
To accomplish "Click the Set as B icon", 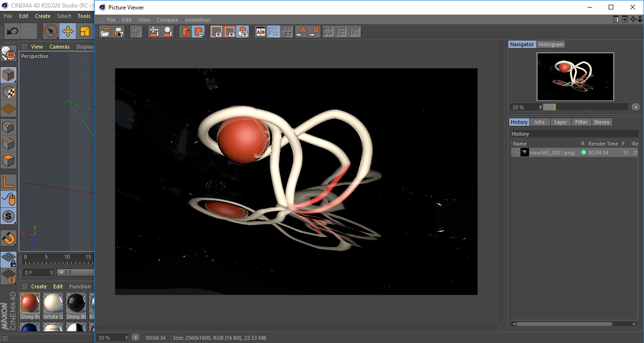I will pyautogui.click(x=314, y=32).
